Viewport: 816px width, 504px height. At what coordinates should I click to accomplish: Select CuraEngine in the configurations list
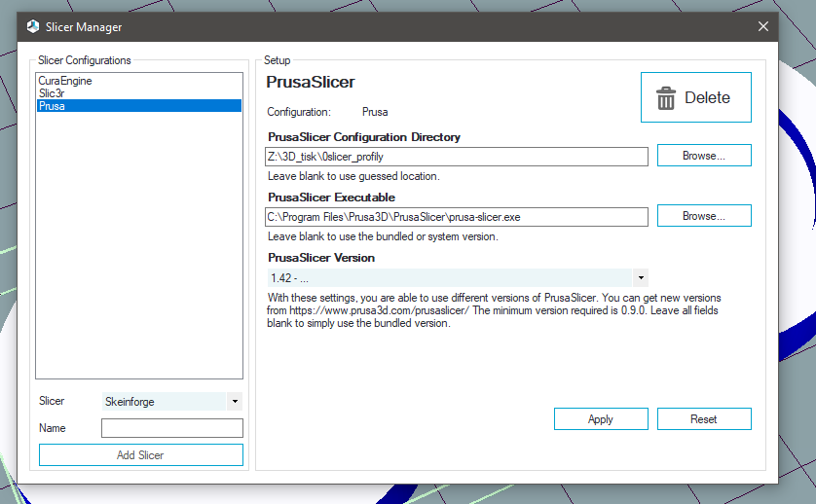click(65, 81)
